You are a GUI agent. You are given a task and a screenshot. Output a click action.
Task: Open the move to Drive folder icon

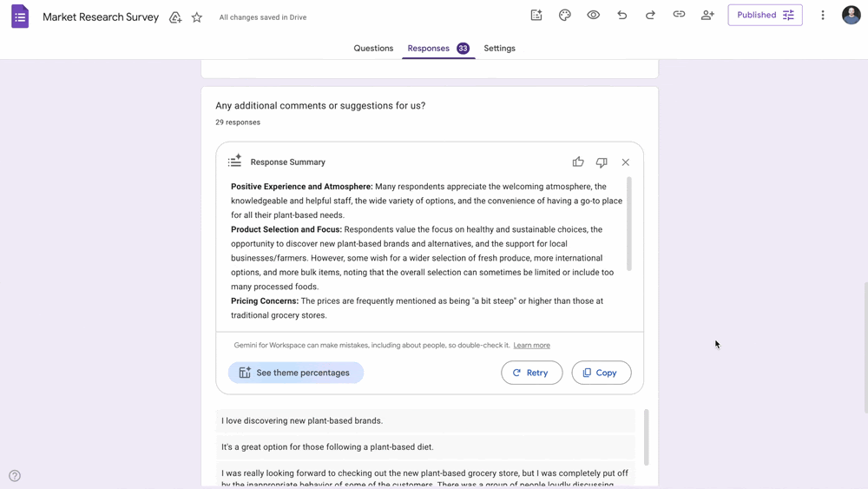pos(175,17)
